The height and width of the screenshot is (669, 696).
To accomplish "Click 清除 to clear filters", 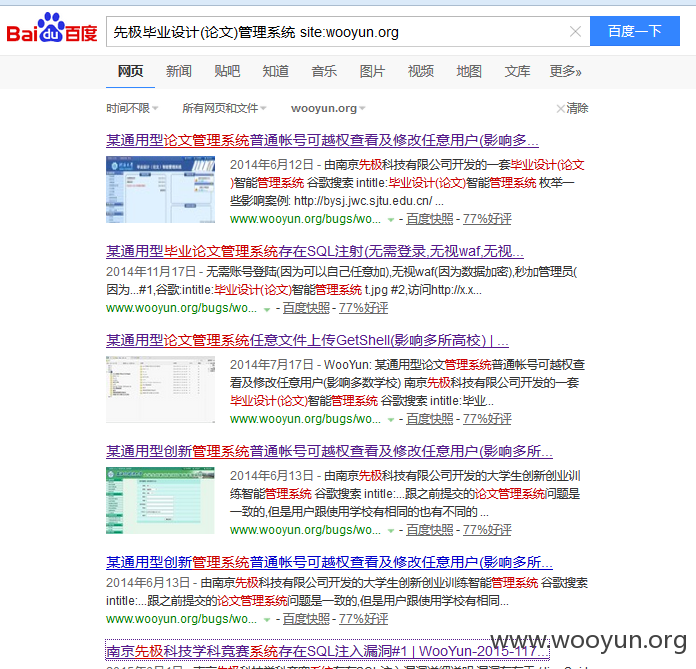I will point(572,108).
